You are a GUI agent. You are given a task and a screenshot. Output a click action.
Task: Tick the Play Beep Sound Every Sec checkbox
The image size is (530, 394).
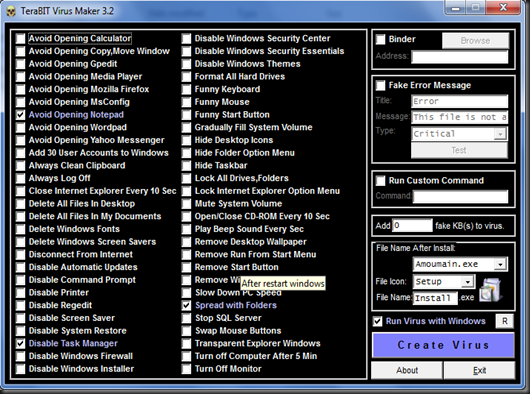point(187,229)
